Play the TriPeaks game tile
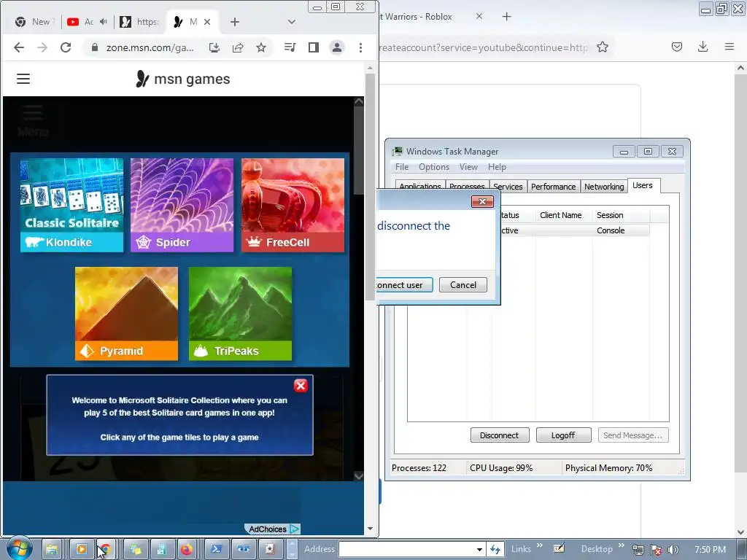Screen dimensions: 747x560 coord(240,314)
